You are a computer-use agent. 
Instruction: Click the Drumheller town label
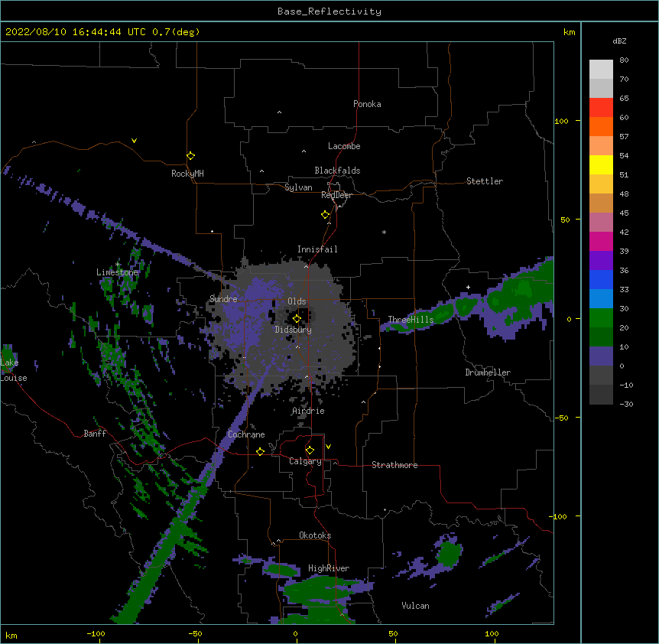point(488,372)
